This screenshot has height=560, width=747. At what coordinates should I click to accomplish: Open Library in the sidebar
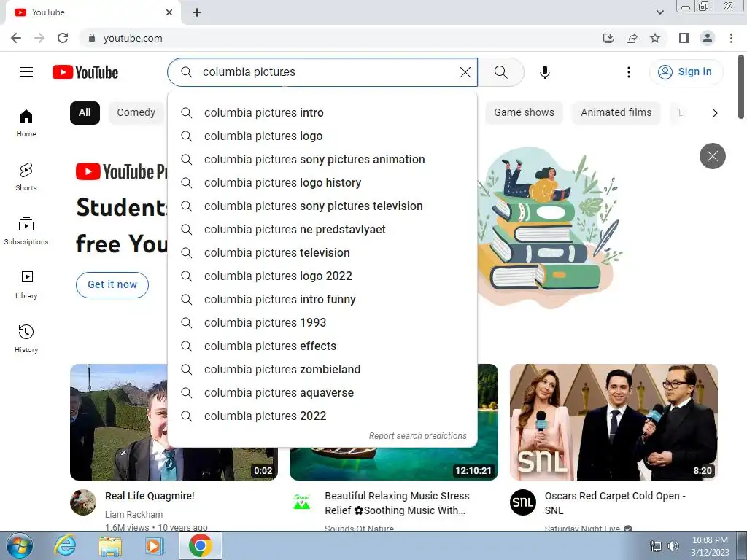(x=26, y=284)
